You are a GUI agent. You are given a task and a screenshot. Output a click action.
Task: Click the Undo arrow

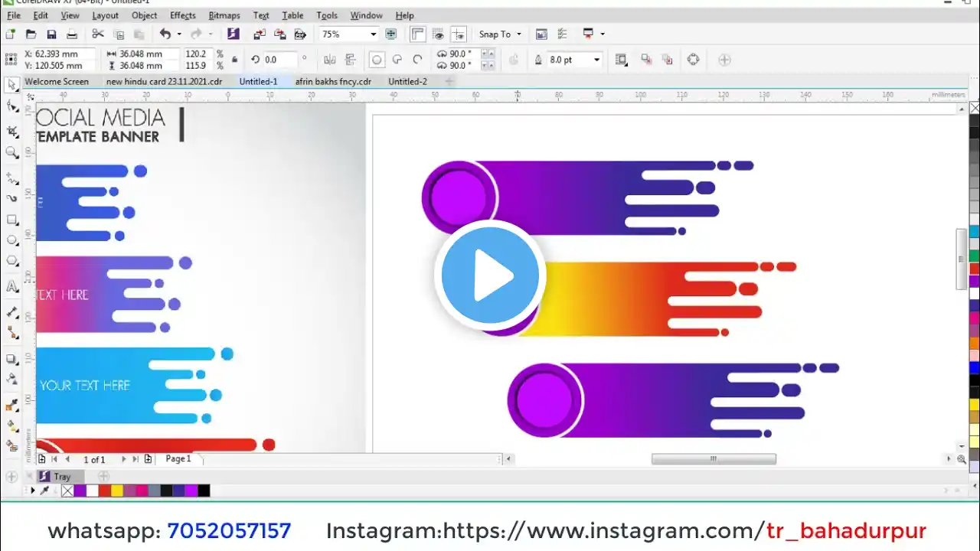pos(165,34)
